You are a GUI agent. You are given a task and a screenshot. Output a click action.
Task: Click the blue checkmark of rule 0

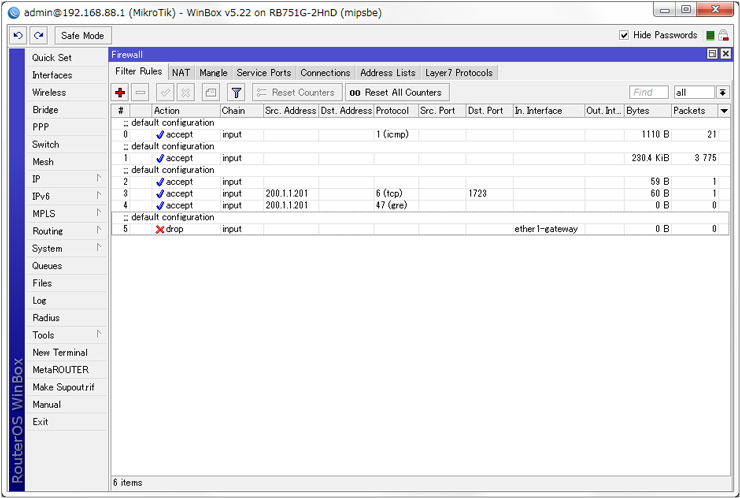159,134
